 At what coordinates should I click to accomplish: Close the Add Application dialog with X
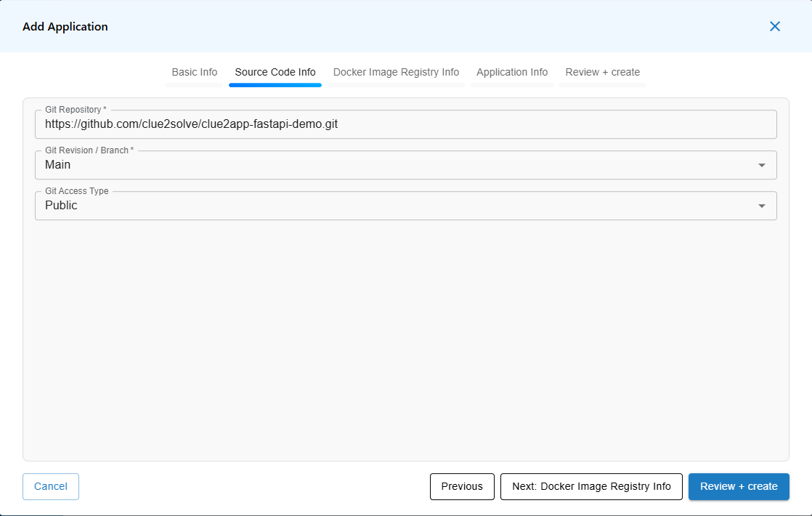click(x=775, y=26)
